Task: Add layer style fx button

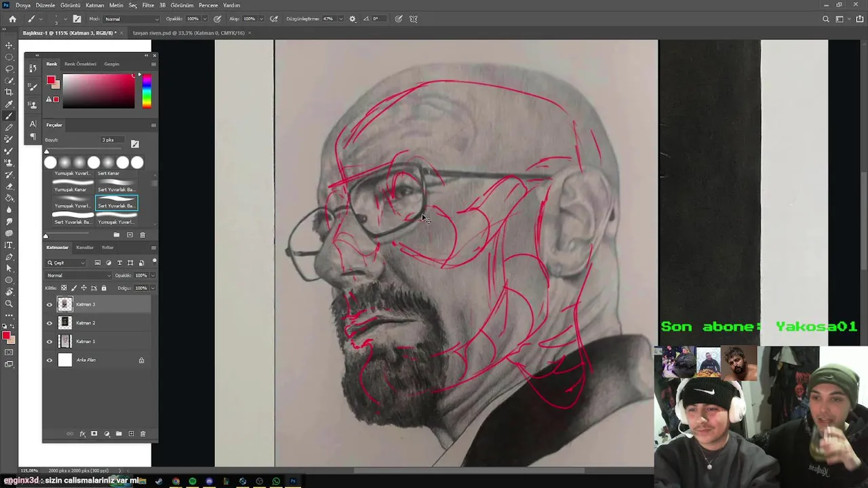Action: pyautogui.click(x=82, y=434)
